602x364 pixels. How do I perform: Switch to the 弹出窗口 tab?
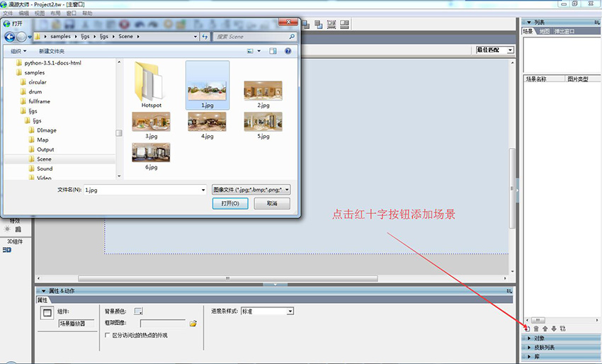click(x=564, y=31)
